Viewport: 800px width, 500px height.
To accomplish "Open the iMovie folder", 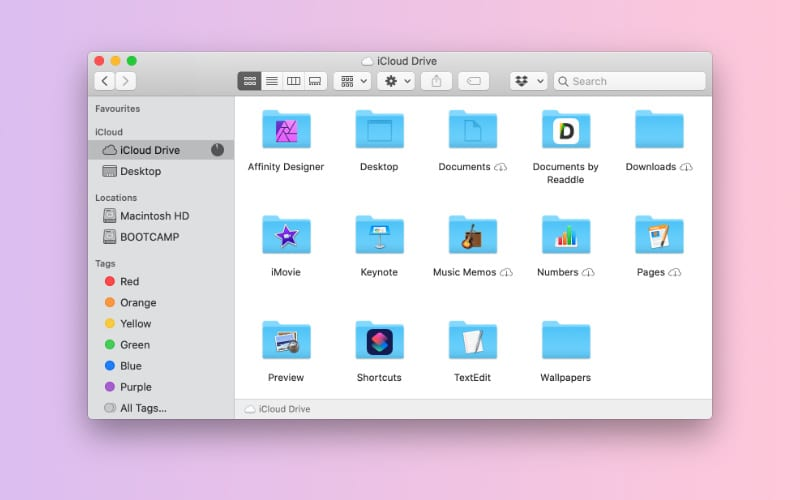I will tap(286, 235).
